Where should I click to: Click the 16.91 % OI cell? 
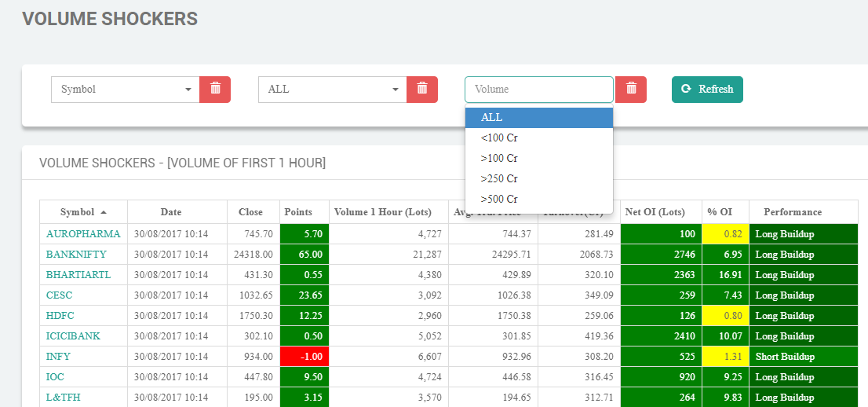click(x=726, y=274)
